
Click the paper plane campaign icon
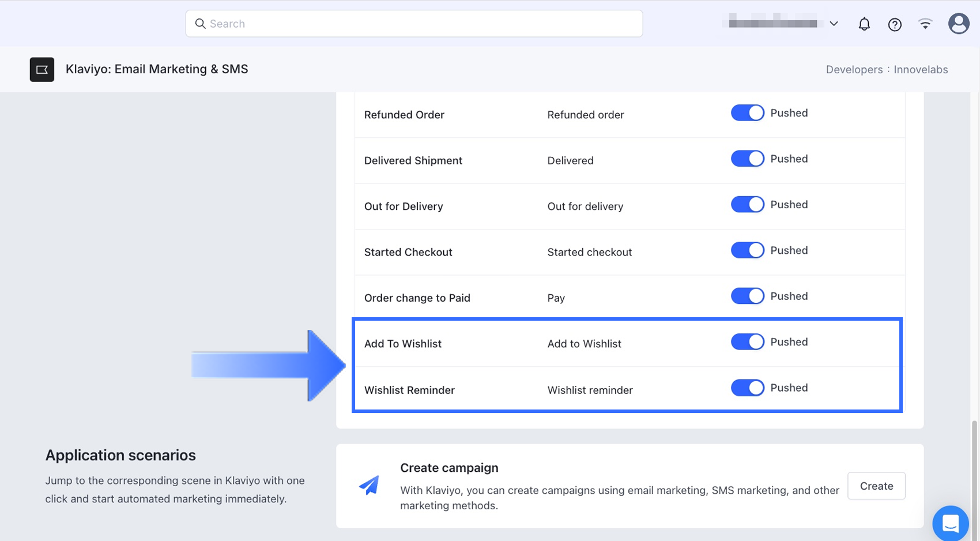tap(369, 486)
